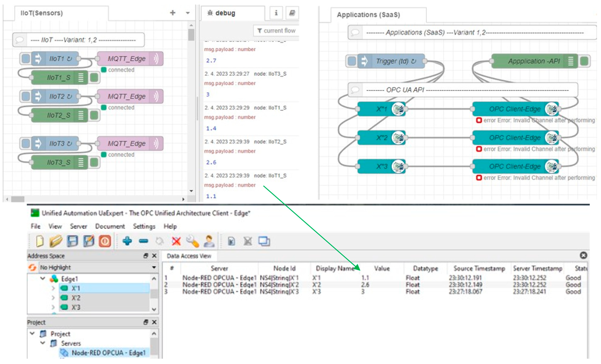Collapse the Edge1 node in Address Space
Image resolution: width=601 pixels, height=364 pixels.
(43, 278)
